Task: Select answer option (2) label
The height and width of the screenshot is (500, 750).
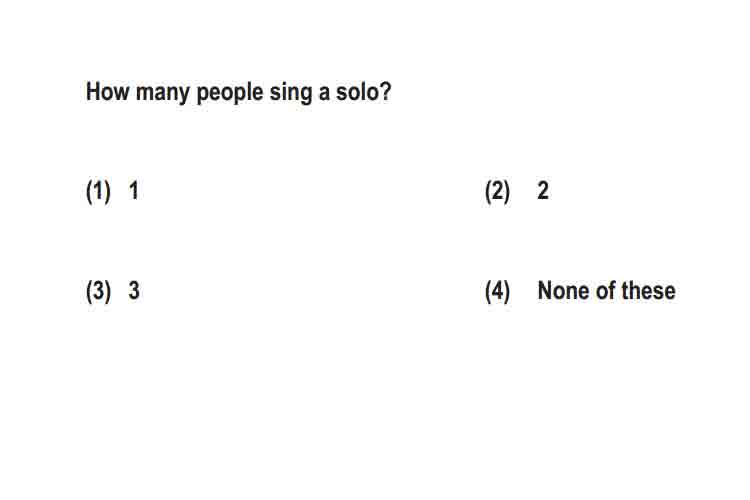Action: click(497, 191)
